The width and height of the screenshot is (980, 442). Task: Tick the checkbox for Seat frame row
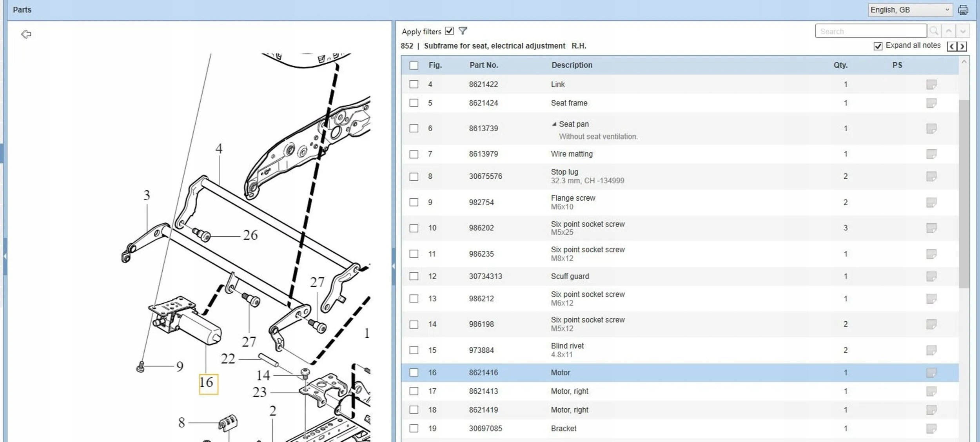414,103
